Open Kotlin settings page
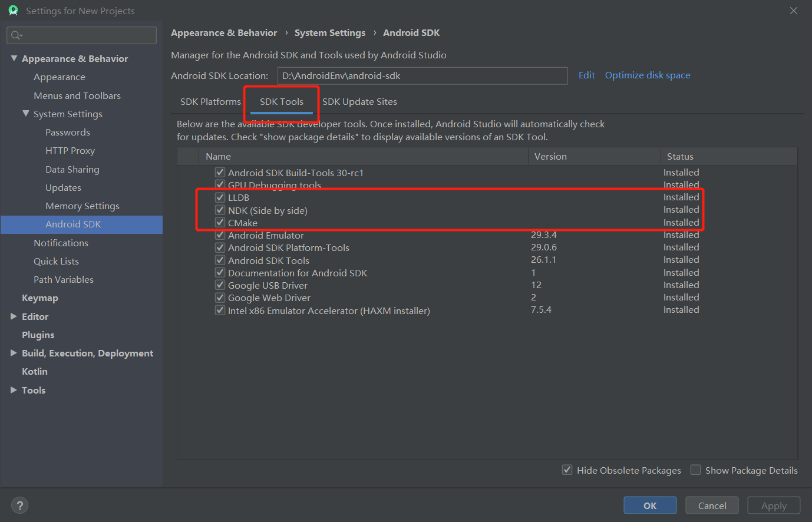Image resolution: width=812 pixels, height=522 pixels. (x=35, y=372)
